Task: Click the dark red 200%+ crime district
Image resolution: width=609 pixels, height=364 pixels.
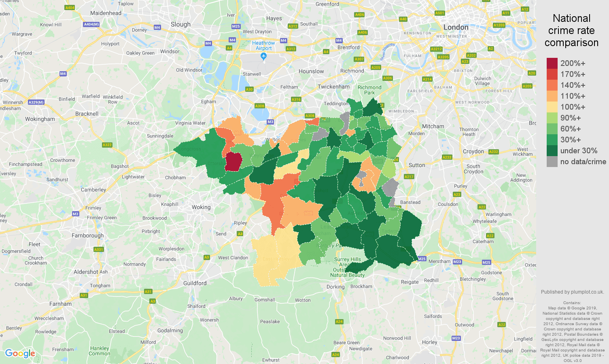Action: (x=233, y=162)
